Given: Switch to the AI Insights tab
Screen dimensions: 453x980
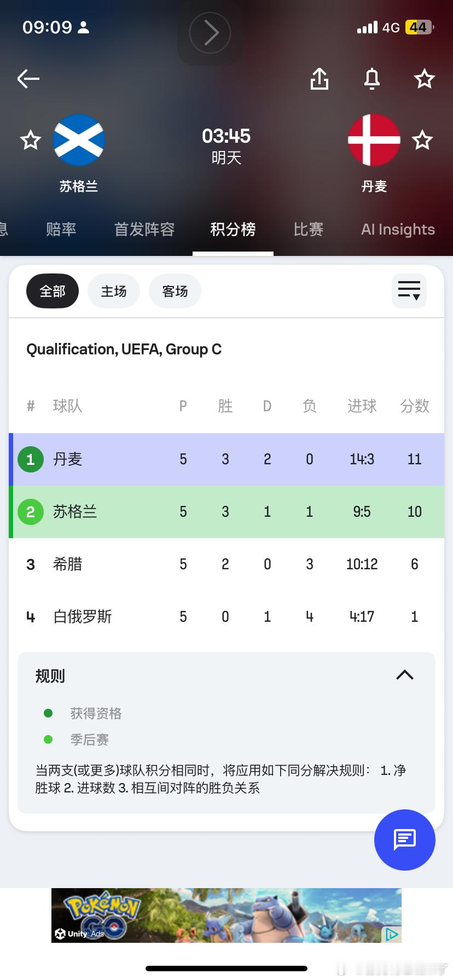Looking at the screenshot, I should [x=398, y=229].
